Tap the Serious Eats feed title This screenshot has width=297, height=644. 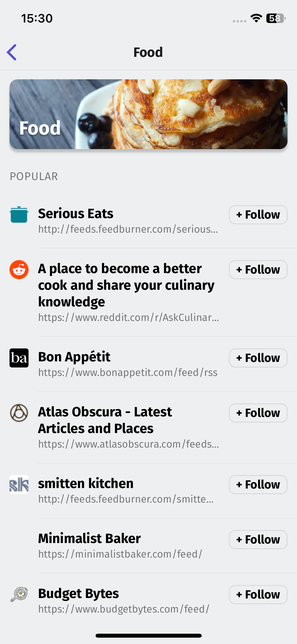coord(76,214)
